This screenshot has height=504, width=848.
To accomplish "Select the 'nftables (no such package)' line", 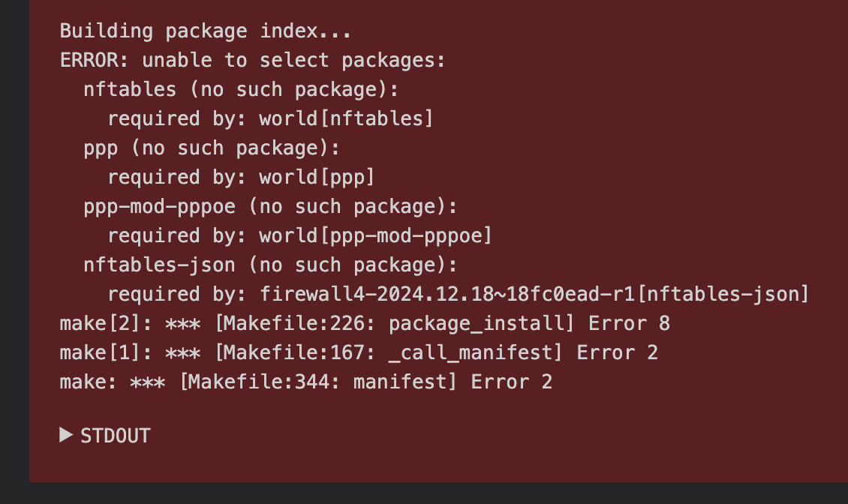I will (241, 89).
